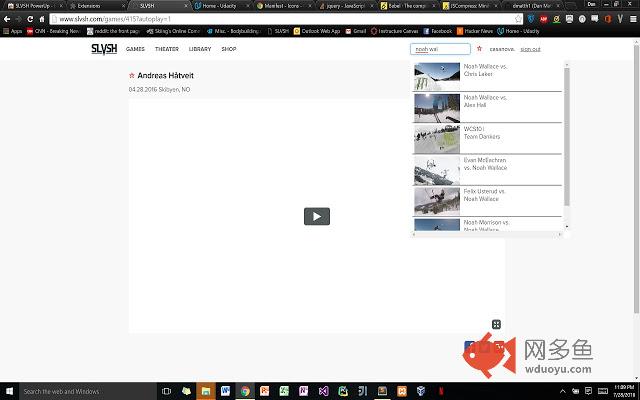Image resolution: width=640 pixels, height=400 pixels.
Task: Open Visual Studio from the taskbar
Action: coord(323,391)
